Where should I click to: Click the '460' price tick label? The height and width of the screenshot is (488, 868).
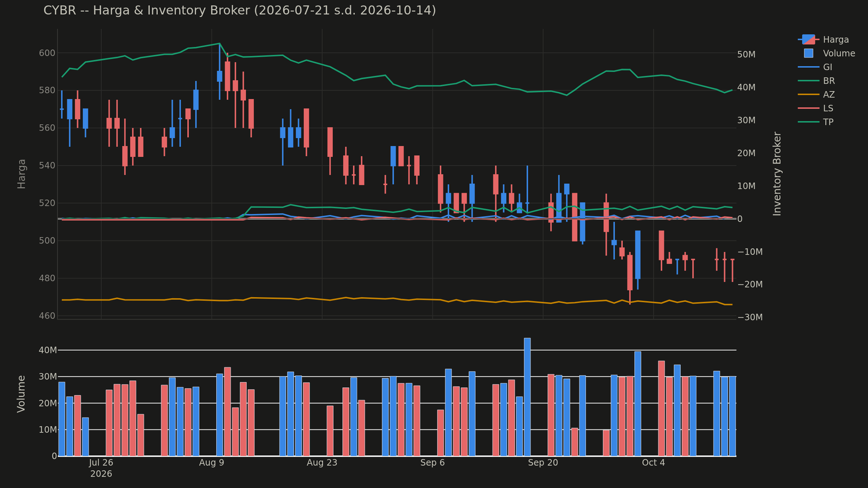tap(47, 316)
